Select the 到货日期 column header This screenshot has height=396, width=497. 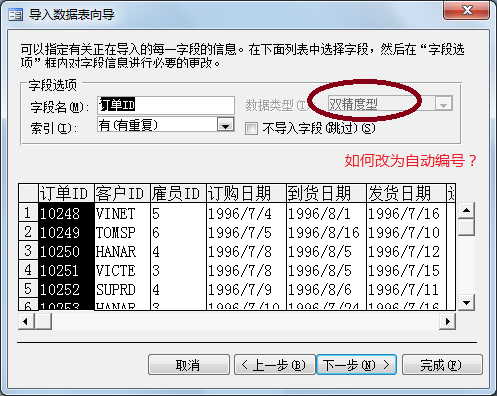[x=326, y=193]
